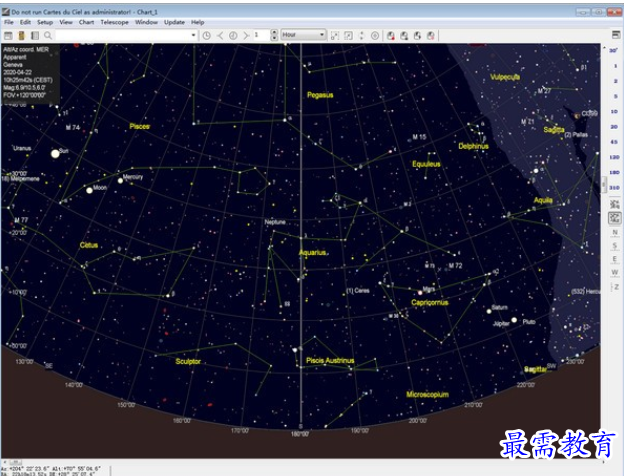Open the Chart menu
Viewport: 624px width, 476px height.
pyautogui.click(x=86, y=22)
